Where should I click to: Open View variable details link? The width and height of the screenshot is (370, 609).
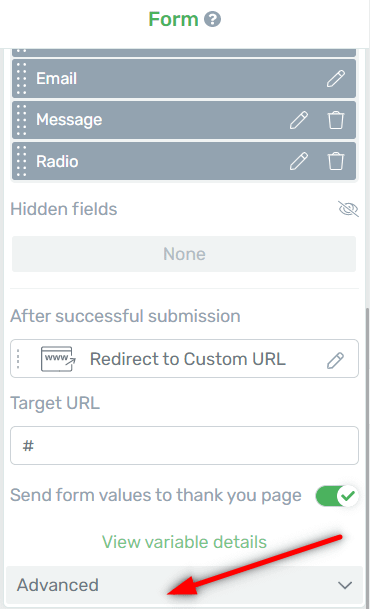[x=184, y=542]
